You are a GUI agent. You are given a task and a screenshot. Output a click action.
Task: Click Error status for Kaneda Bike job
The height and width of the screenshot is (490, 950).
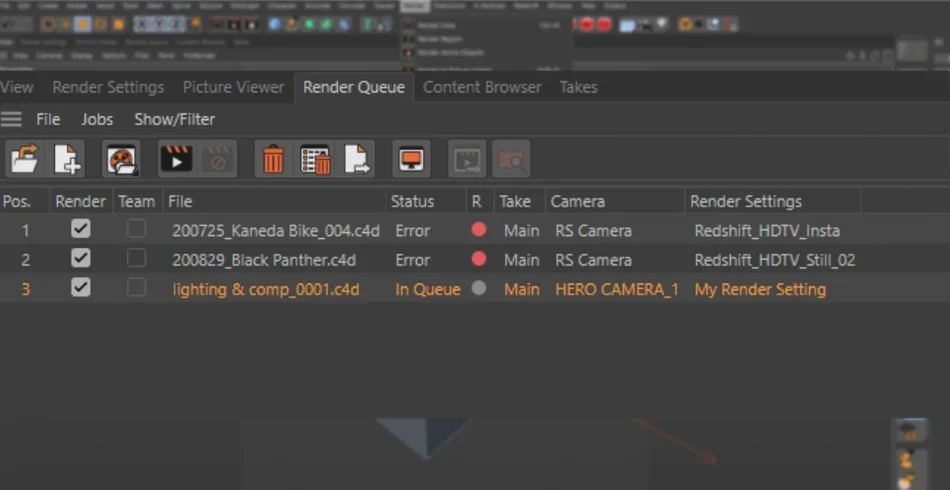[x=413, y=231]
